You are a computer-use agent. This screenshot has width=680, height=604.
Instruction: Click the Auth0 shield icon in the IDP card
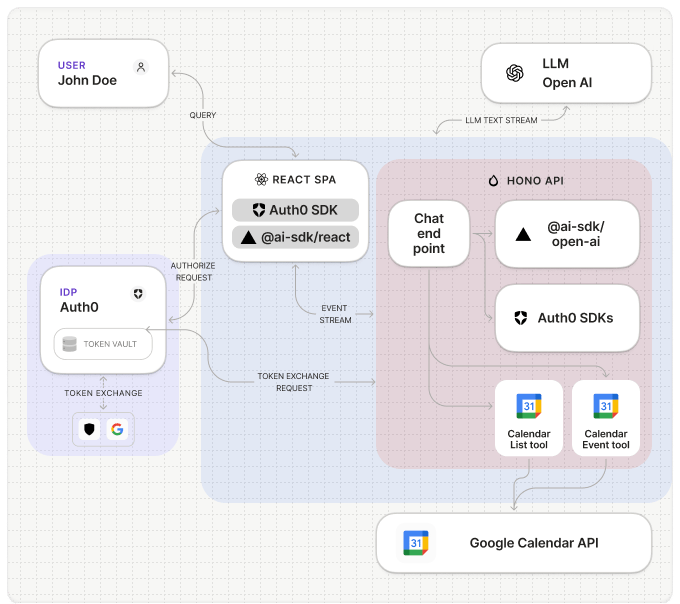pos(138,294)
